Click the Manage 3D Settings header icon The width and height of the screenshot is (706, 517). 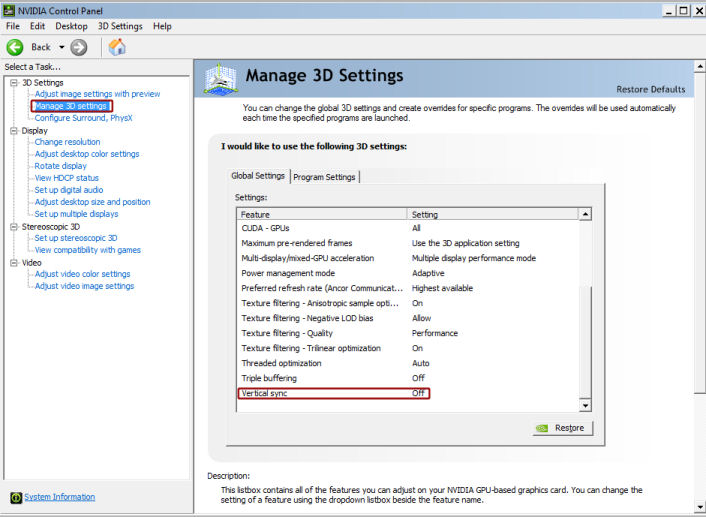[x=220, y=79]
